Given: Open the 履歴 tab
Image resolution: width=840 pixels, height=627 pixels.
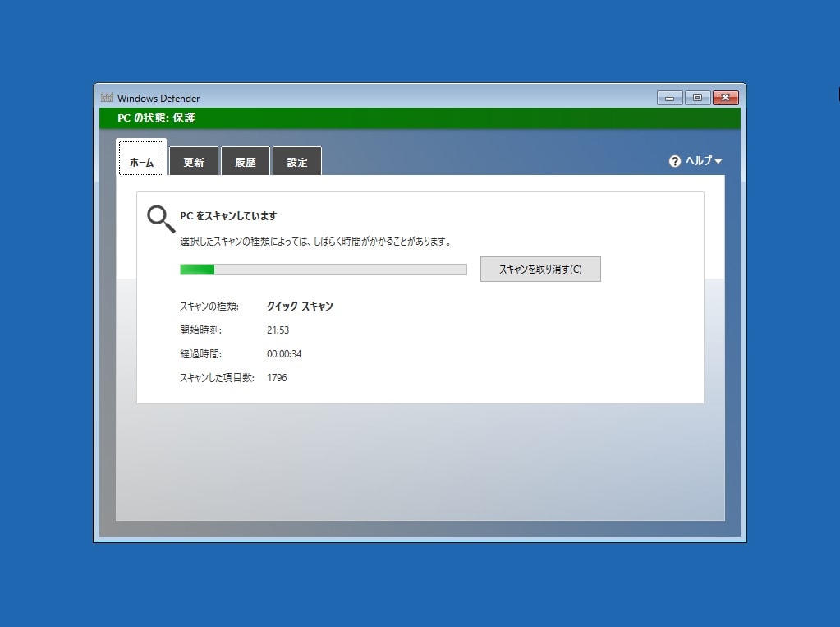Looking at the screenshot, I should click(x=246, y=161).
